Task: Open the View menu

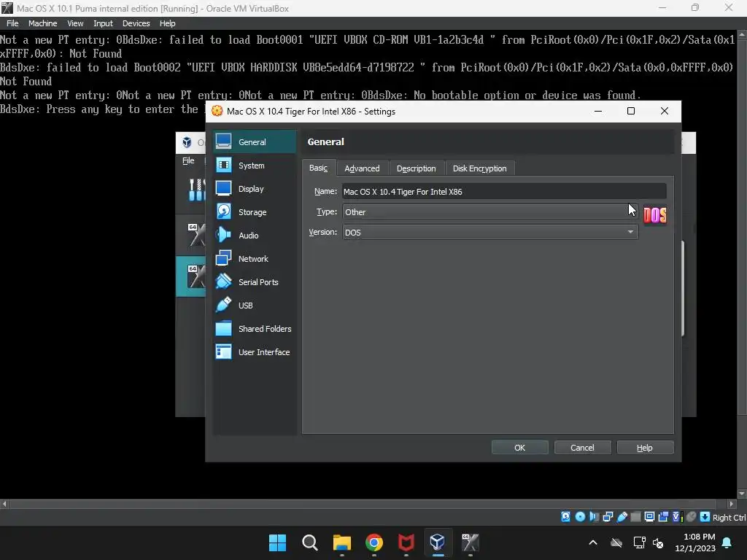Action: point(75,23)
